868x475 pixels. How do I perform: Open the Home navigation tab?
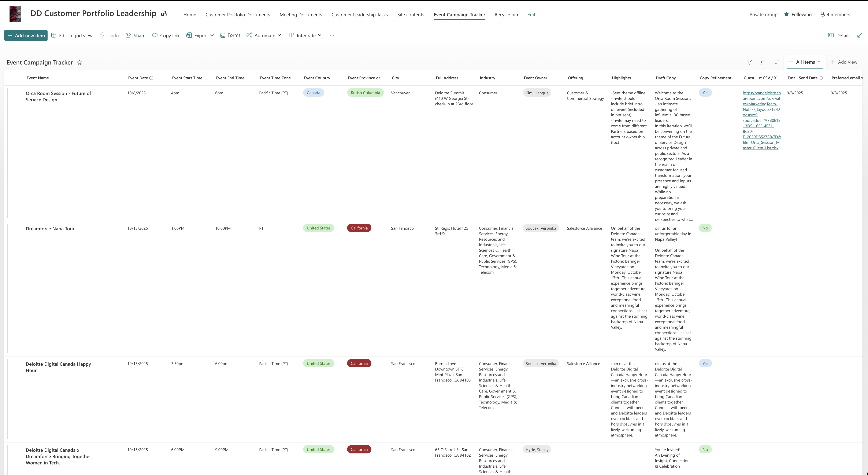click(190, 15)
